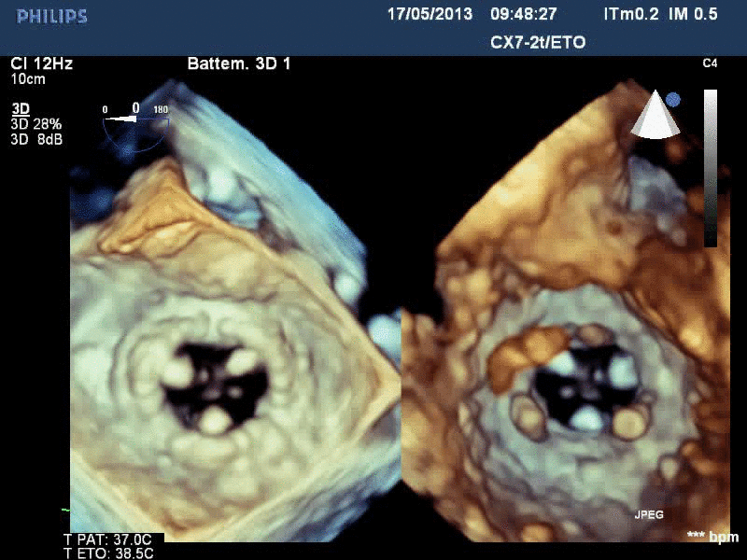Image resolution: width=747 pixels, height=560 pixels.
Task: Click the *** bpm heart rate readout
Action: [x=712, y=537]
